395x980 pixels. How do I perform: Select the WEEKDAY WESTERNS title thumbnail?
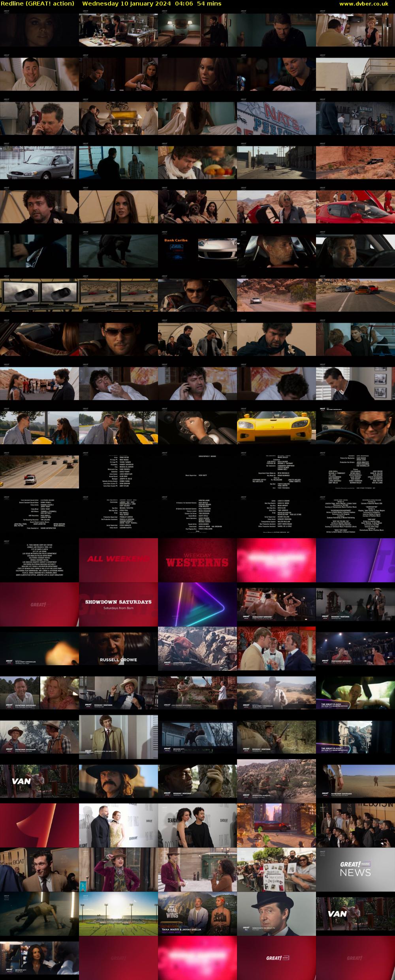coord(197,560)
